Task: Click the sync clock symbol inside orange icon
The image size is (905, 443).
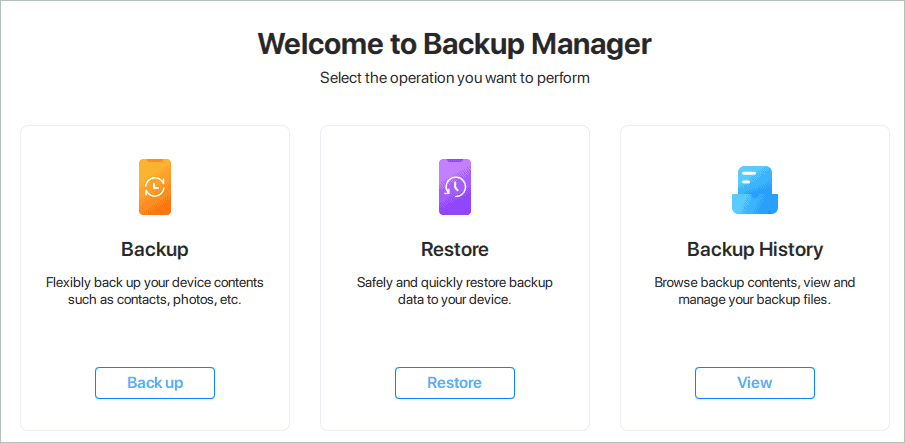Action: point(155,186)
